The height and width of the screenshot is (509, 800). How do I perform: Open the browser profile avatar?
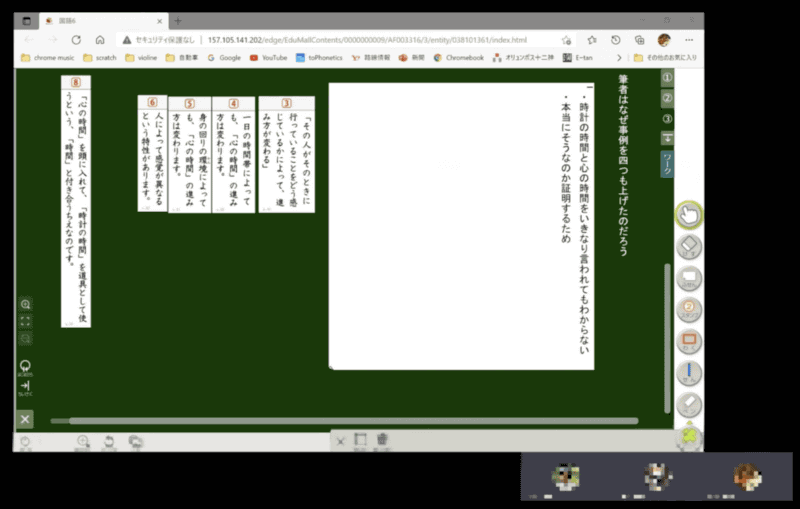[x=664, y=40]
